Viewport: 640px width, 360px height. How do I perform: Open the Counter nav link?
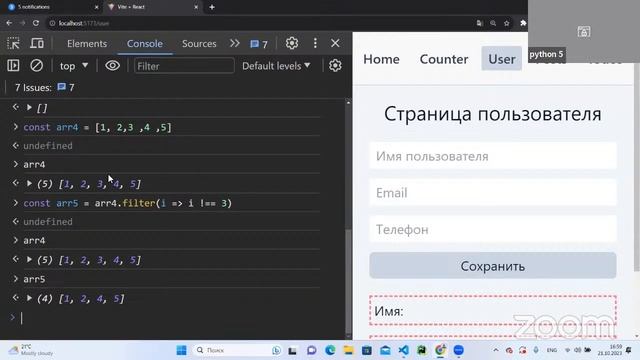tap(444, 59)
